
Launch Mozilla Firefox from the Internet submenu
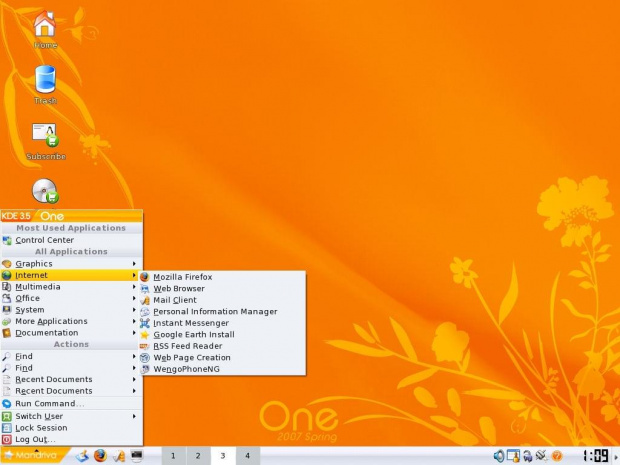tap(222, 277)
